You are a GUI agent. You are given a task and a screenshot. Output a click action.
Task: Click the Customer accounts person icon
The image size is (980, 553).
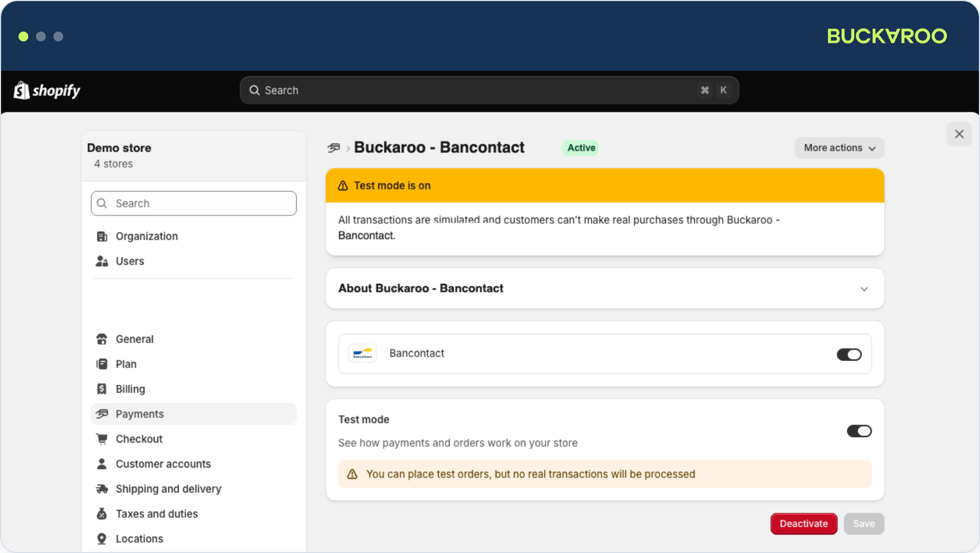[102, 464]
